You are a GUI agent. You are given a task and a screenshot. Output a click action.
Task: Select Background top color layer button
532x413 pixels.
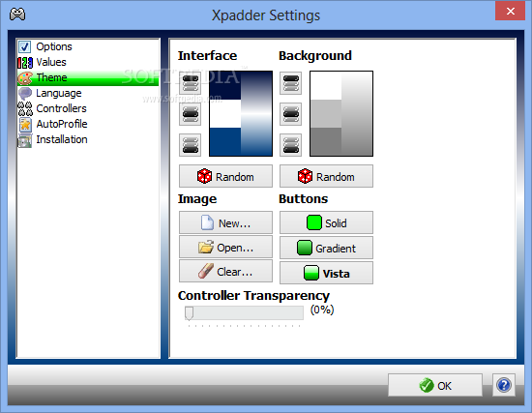[291, 83]
